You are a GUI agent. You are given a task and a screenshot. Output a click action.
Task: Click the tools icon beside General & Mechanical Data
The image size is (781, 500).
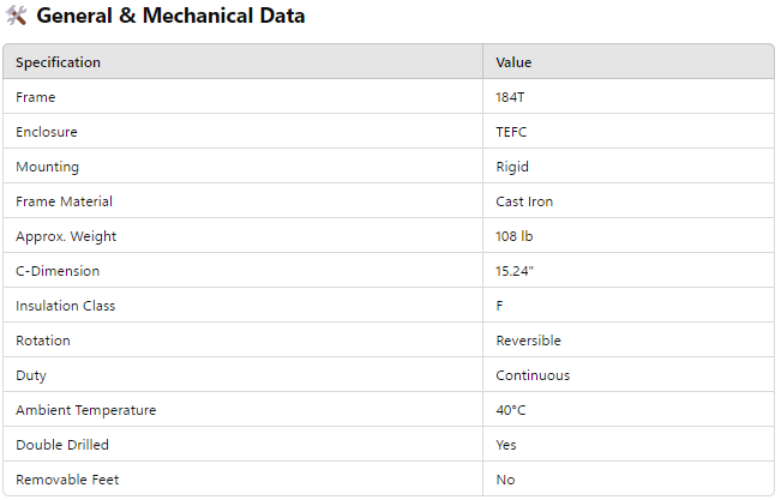(17, 16)
